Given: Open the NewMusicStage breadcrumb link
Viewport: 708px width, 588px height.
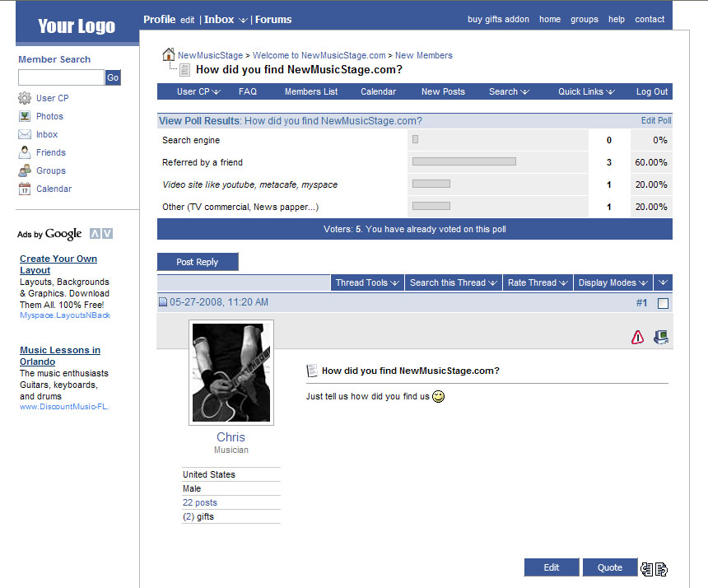Looking at the screenshot, I should click(x=210, y=55).
